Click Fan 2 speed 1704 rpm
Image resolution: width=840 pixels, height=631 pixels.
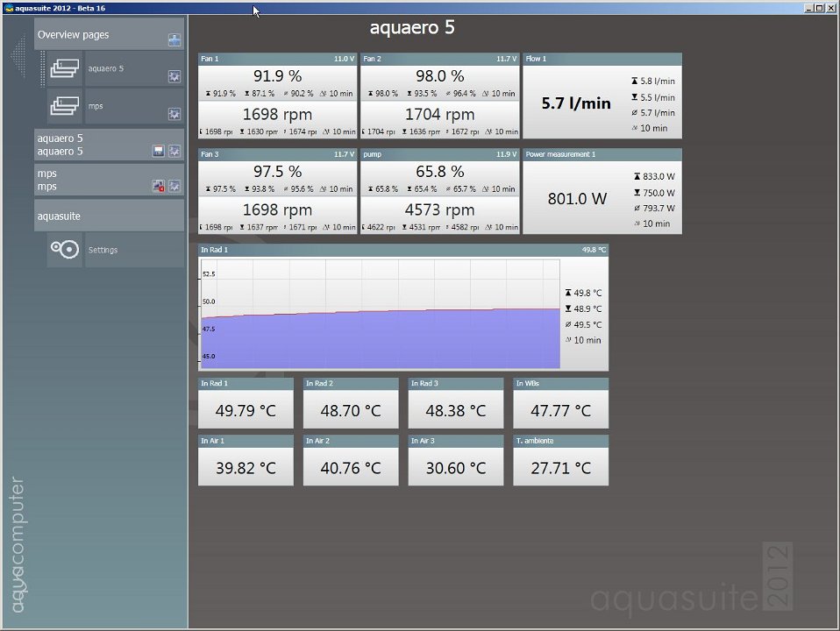point(440,114)
